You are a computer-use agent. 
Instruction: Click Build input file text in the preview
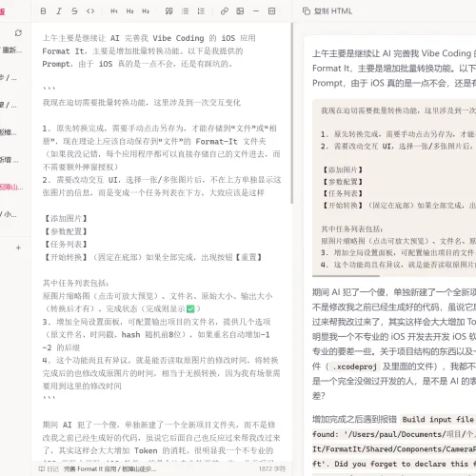[x=438, y=419]
